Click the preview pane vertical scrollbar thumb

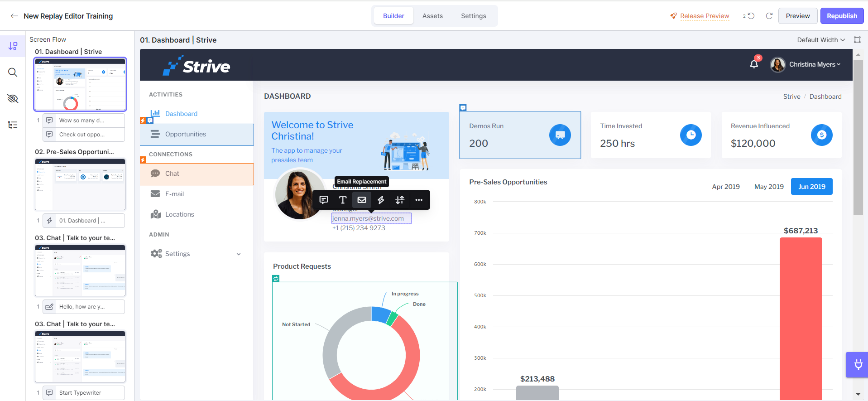(858, 138)
